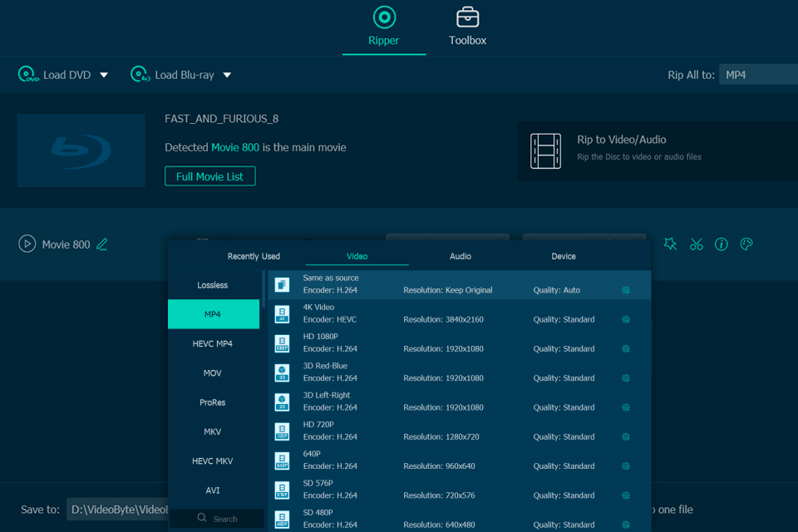Choose AVI format category

coord(213,490)
